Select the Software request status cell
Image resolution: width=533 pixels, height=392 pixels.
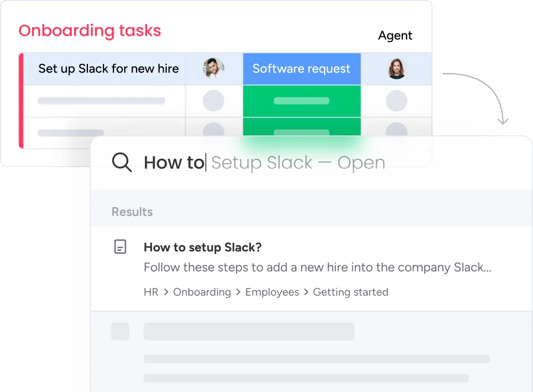pos(302,69)
